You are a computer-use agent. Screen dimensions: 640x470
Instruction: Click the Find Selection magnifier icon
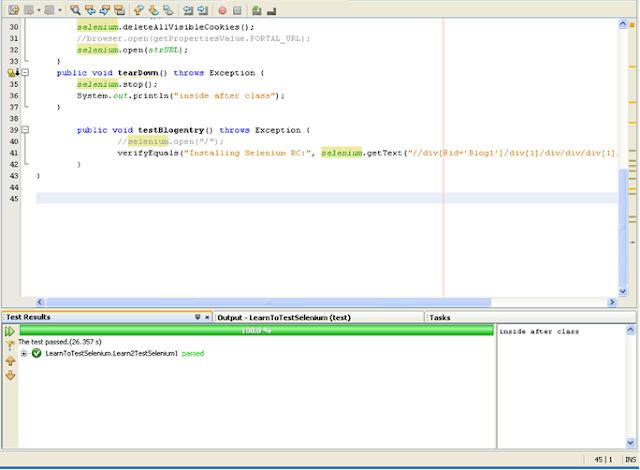76,10
